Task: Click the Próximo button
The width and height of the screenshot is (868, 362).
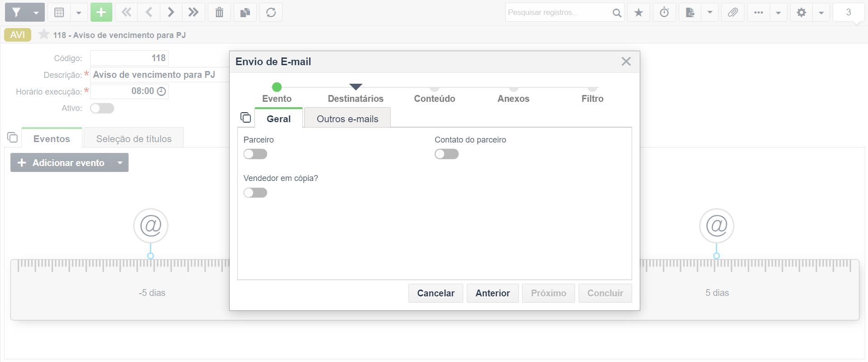Action: click(548, 293)
